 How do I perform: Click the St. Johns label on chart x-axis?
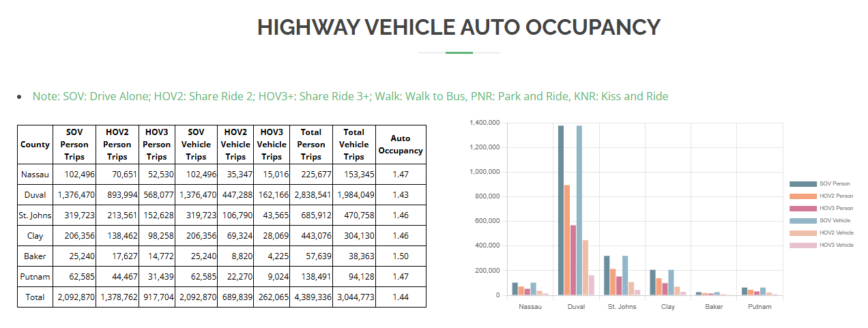point(622,307)
